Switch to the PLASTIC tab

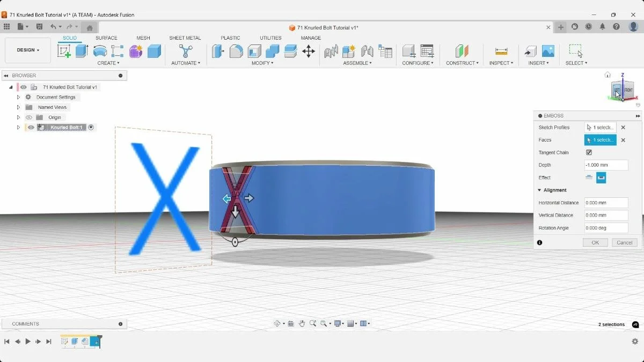click(230, 38)
